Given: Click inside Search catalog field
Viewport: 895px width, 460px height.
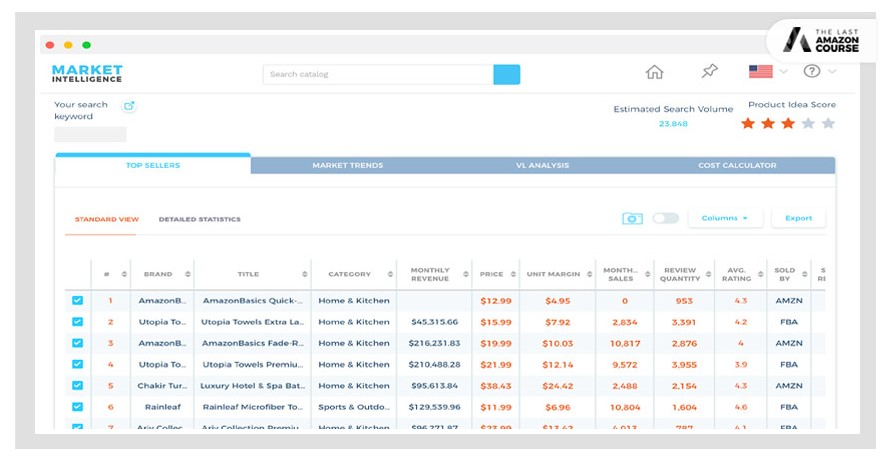Looking at the screenshot, I should point(378,75).
